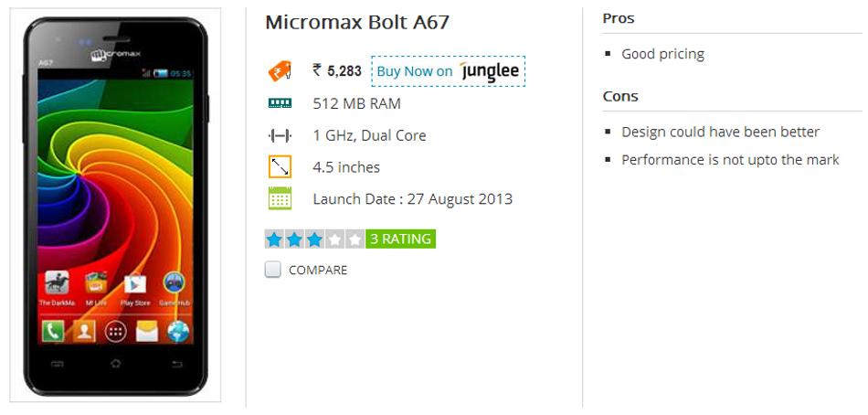Viewport: 868px width, 415px height.
Task: Tick the COMPARE checkbox
Action: (272, 270)
